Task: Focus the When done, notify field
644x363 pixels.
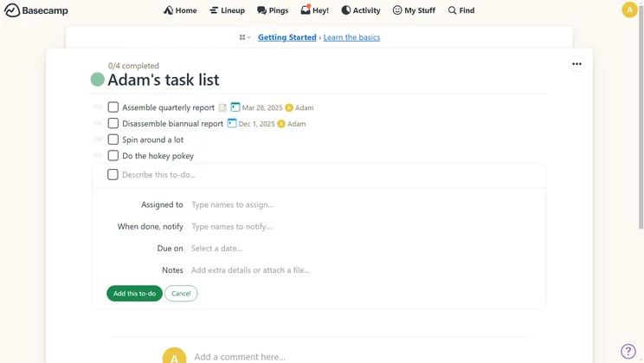Action: (364, 226)
